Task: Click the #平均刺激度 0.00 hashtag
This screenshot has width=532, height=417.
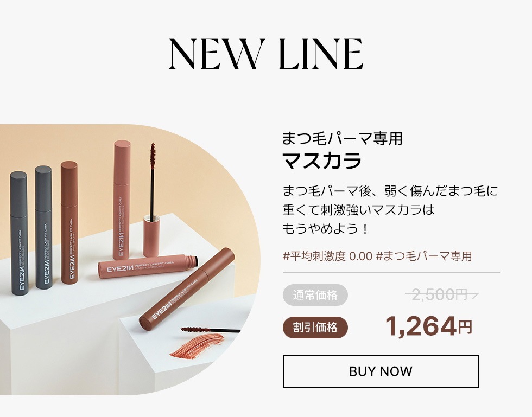Action: coord(328,256)
